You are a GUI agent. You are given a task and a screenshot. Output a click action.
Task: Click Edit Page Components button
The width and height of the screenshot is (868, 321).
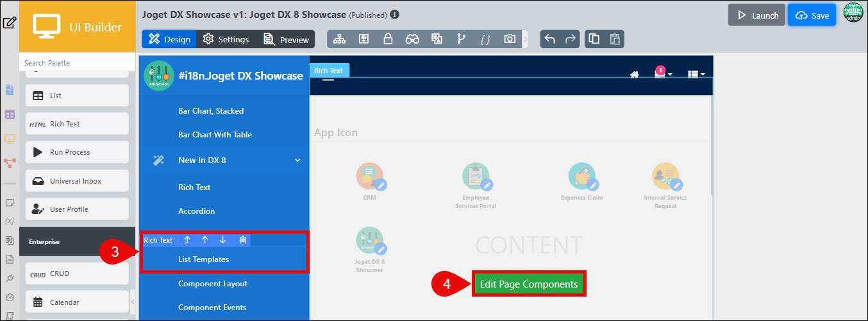pos(529,284)
